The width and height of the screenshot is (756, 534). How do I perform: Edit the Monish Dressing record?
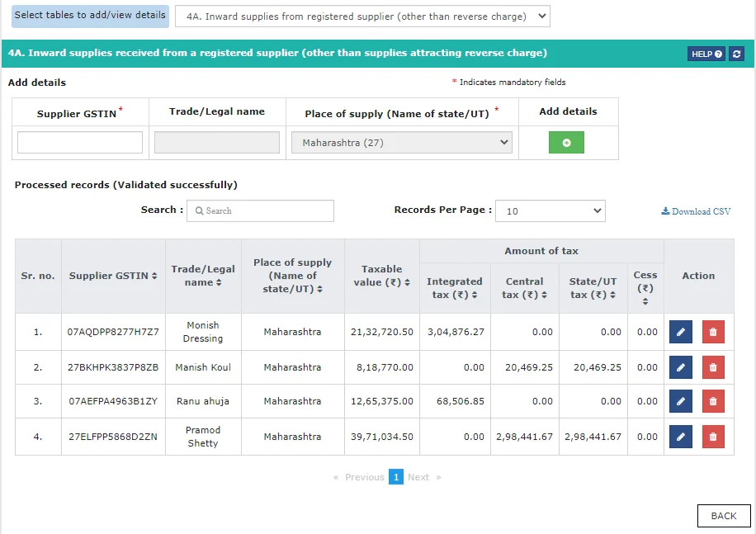point(680,332)
